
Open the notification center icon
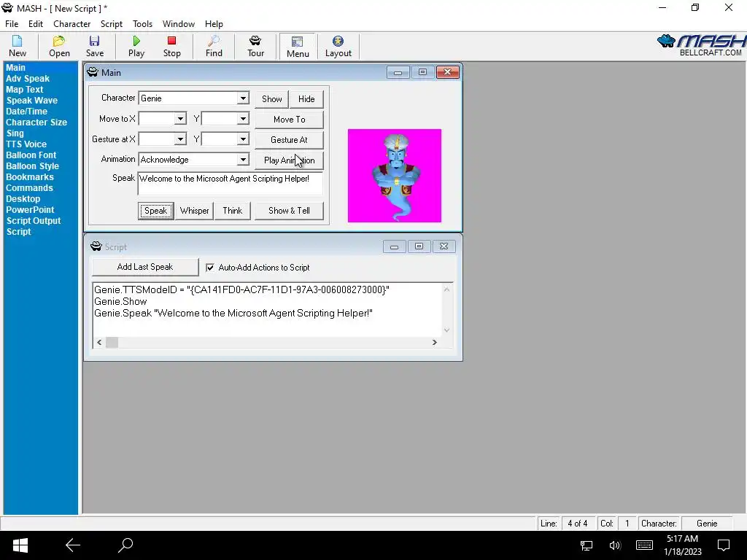click(724, 545)
